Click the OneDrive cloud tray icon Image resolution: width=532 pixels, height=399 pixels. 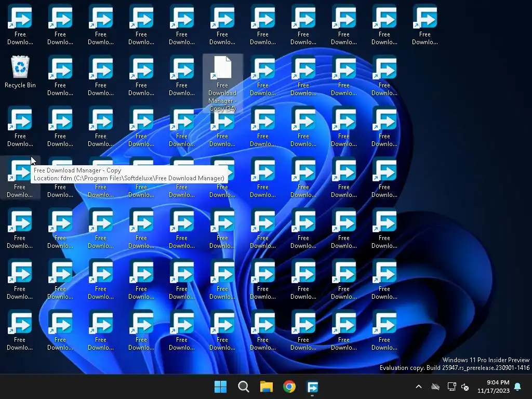435,387
